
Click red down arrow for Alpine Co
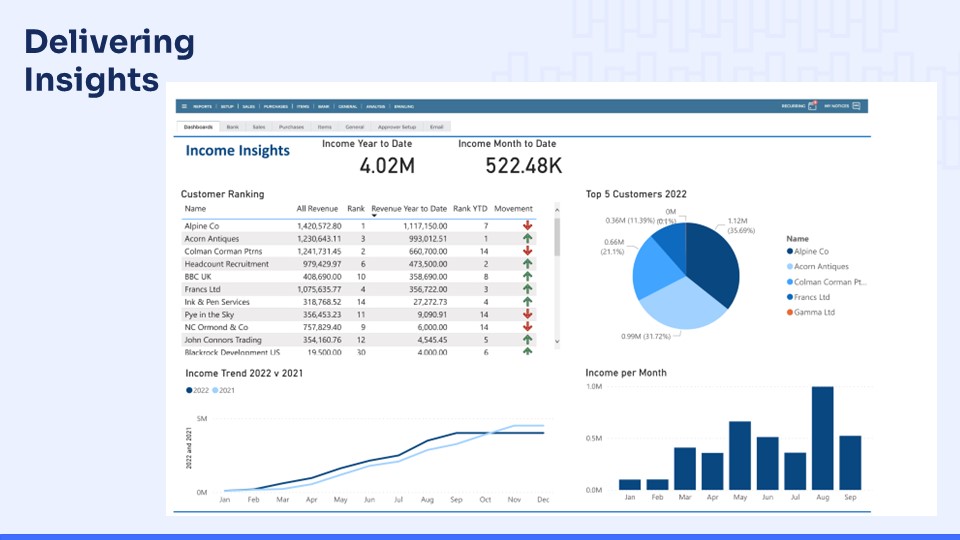coord(527,226)
